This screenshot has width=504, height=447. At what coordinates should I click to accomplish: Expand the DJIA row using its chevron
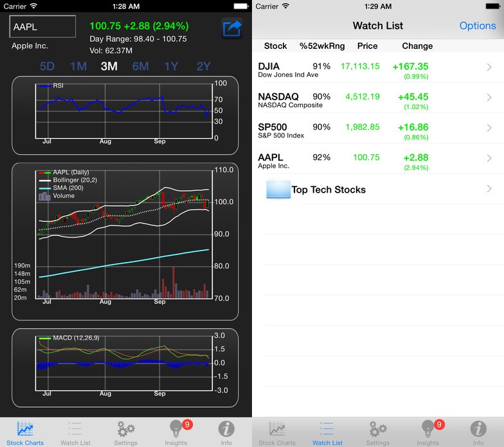click(x=489, y=67)
